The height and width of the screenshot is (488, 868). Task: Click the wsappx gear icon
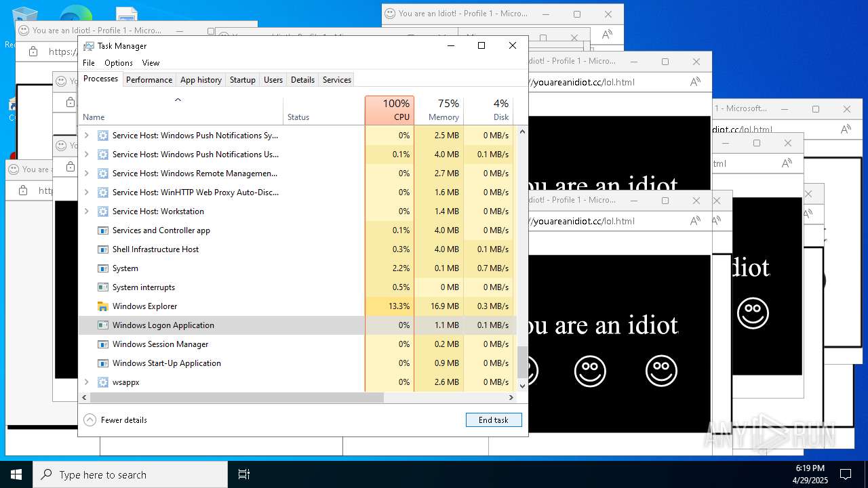click(103, 382)
